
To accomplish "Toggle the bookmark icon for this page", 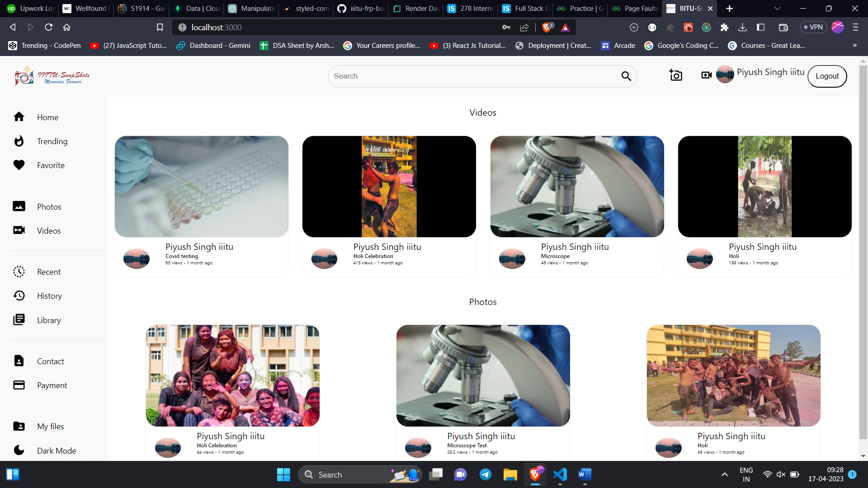I will tap(160, 28).
